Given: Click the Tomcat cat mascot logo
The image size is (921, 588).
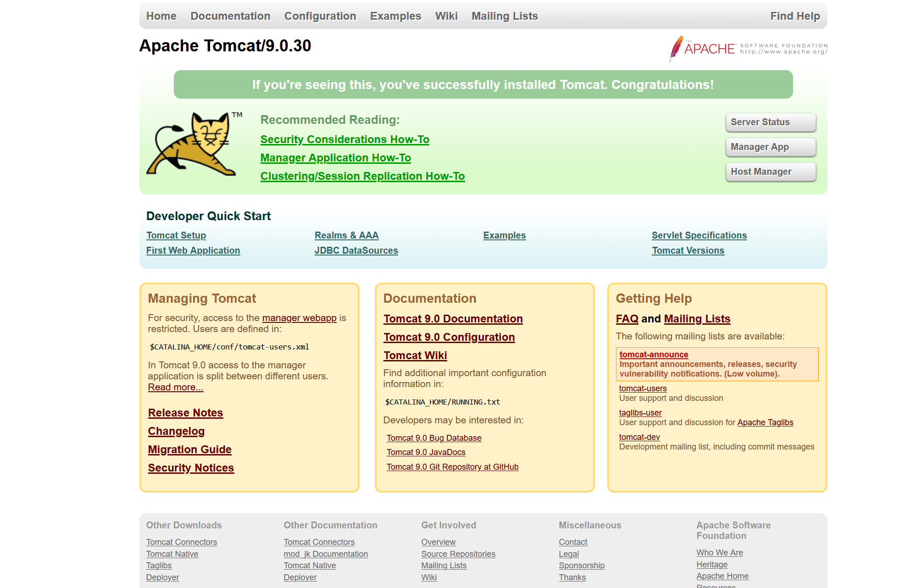Looking at the screenshot, I should (192, 144).
